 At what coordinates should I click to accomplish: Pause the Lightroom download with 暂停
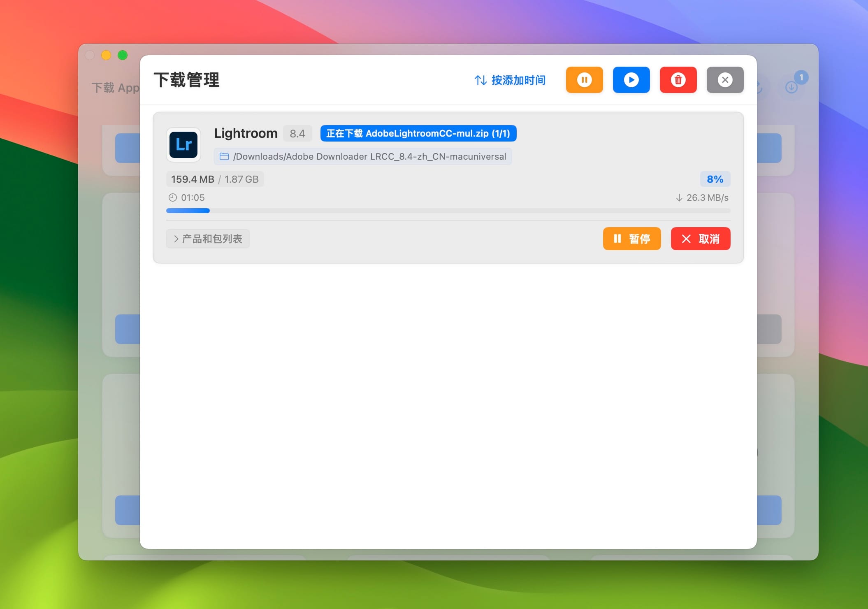(632, 239)
